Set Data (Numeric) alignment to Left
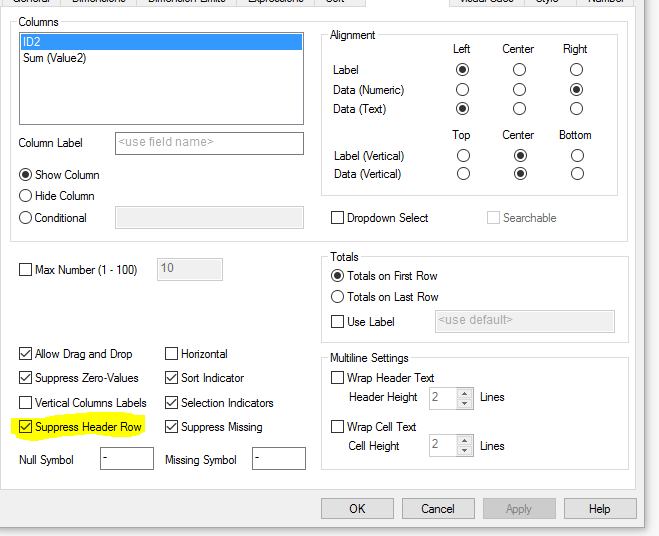This screenshot has width=659, height=536. 462,90
